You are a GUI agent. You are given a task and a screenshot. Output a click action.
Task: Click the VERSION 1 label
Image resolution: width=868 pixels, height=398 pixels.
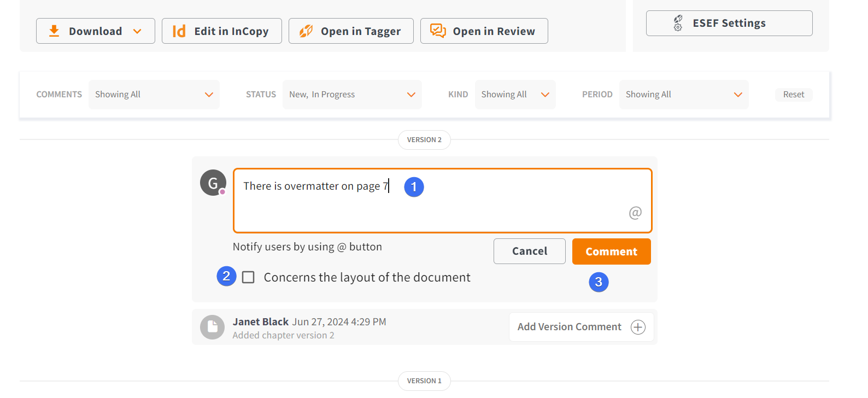424,381
